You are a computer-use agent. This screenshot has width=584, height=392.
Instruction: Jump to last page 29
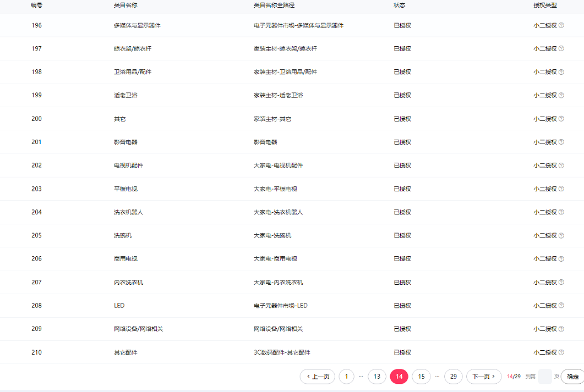pyautogui.click(x=454, y=377)
